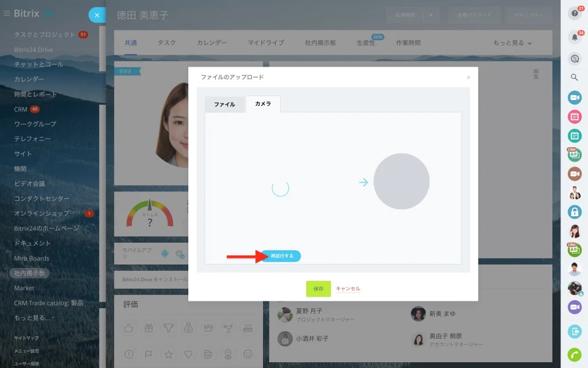Expand the dropdown arrow beside the header button

pyautogui.click(x=431, y=15)
